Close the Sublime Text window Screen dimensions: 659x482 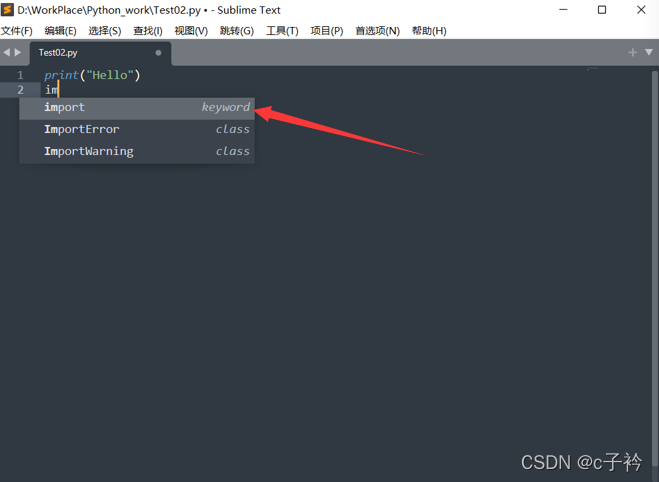[641, 10]
